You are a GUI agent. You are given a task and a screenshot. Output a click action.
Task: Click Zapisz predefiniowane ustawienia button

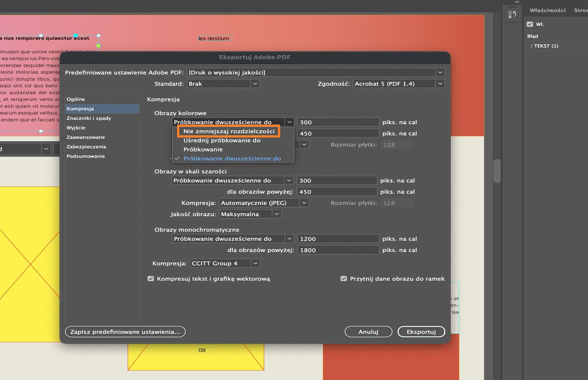click(125, 332)
